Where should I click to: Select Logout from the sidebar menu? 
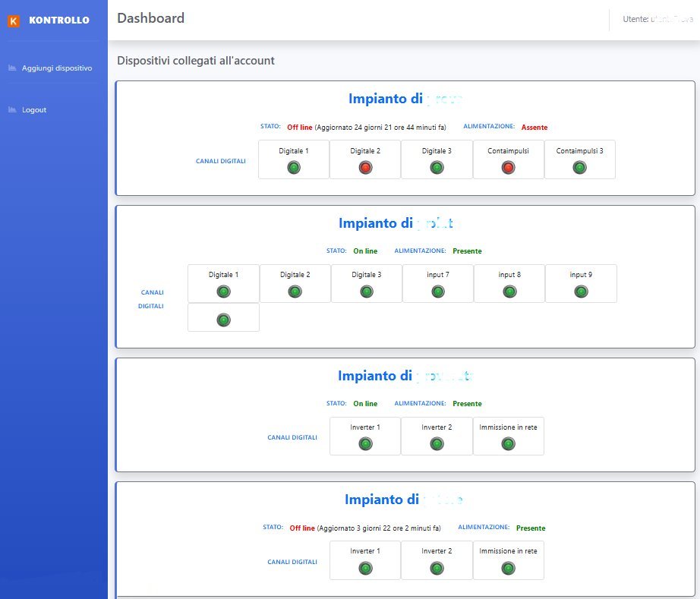(34, 110)
